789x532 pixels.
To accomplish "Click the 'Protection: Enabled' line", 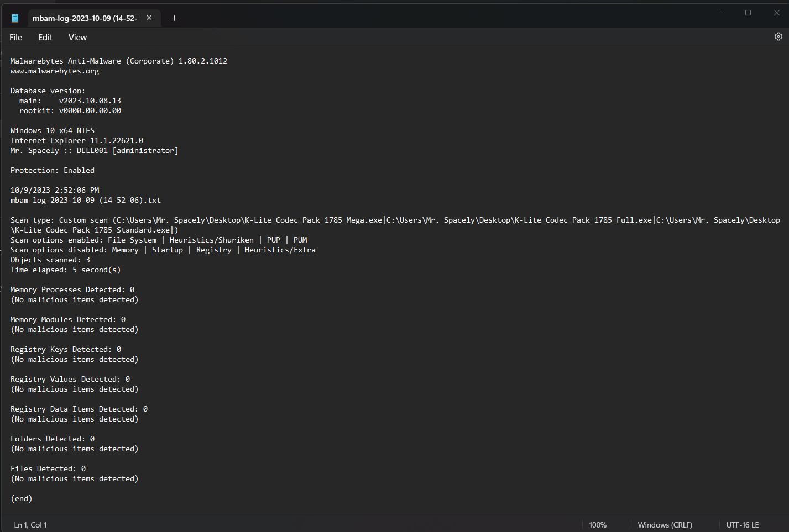I will tap(53, 170).
